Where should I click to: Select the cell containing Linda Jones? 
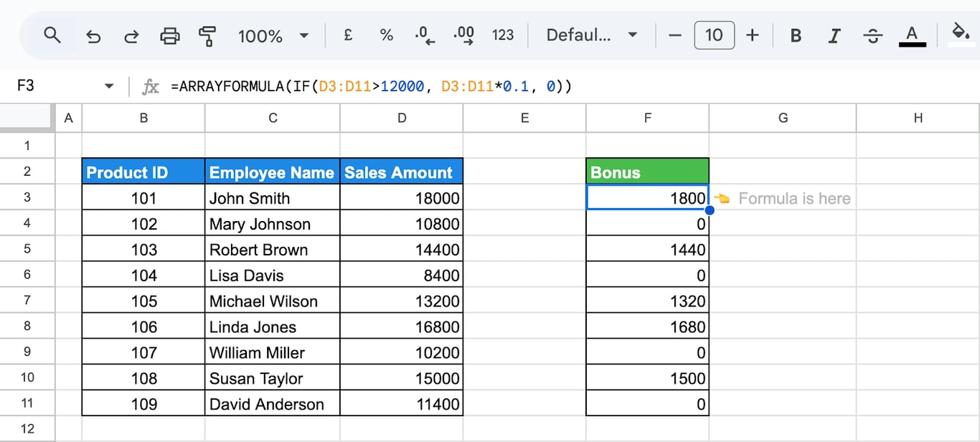point(273,326)
